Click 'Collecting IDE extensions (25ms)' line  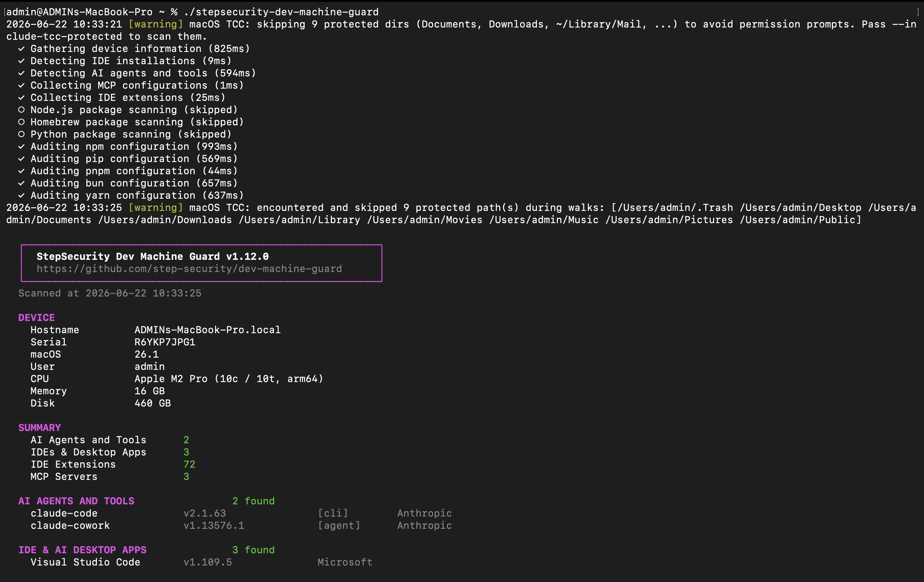point(122,98)
